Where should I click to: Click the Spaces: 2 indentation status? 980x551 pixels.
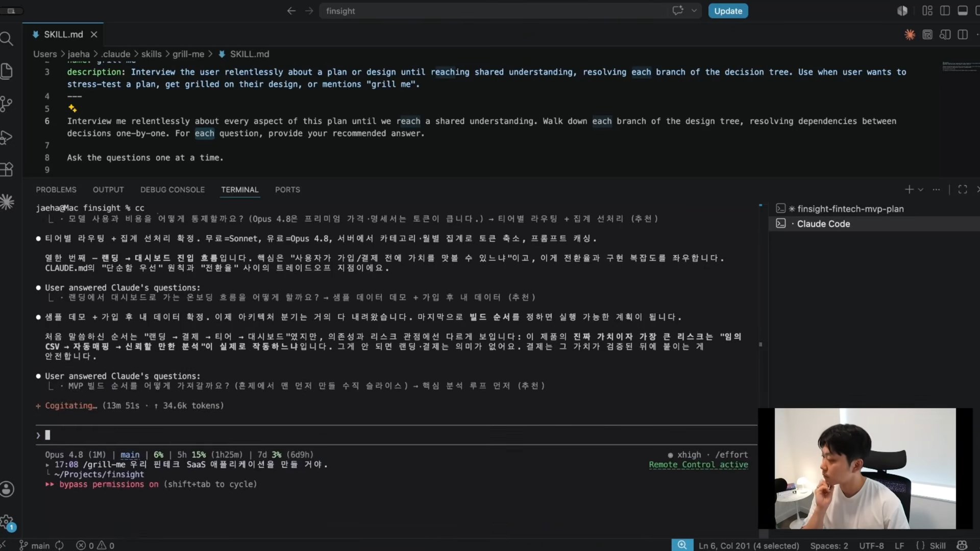829,545
